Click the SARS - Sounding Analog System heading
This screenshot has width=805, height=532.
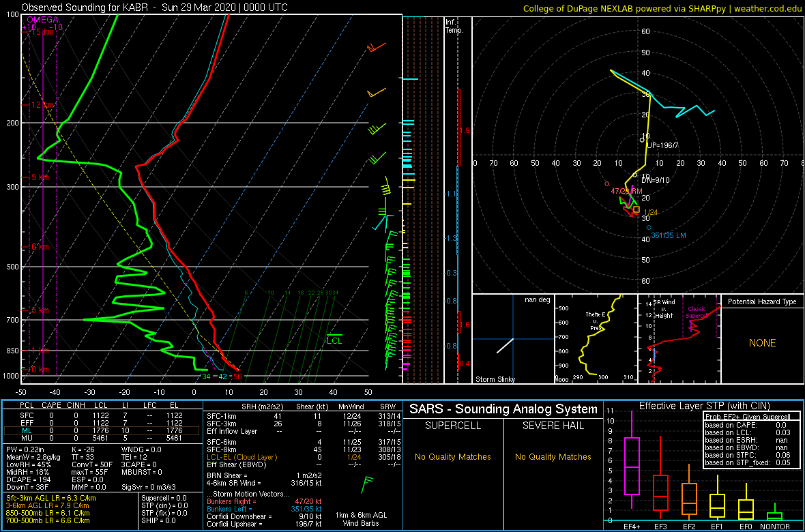point(503,409)
